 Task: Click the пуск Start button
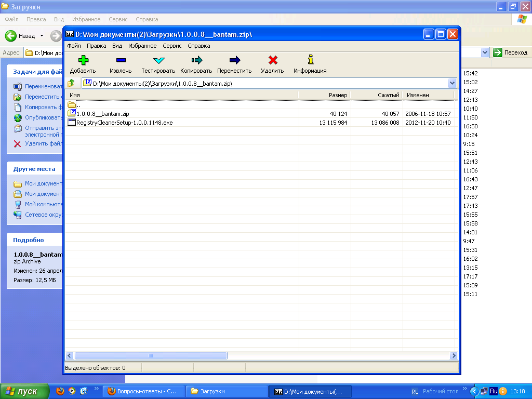[x=24, y=391]
